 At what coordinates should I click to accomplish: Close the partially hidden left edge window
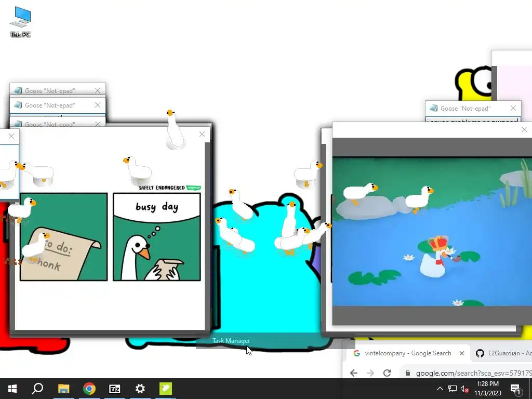click(x=11, y=136)
